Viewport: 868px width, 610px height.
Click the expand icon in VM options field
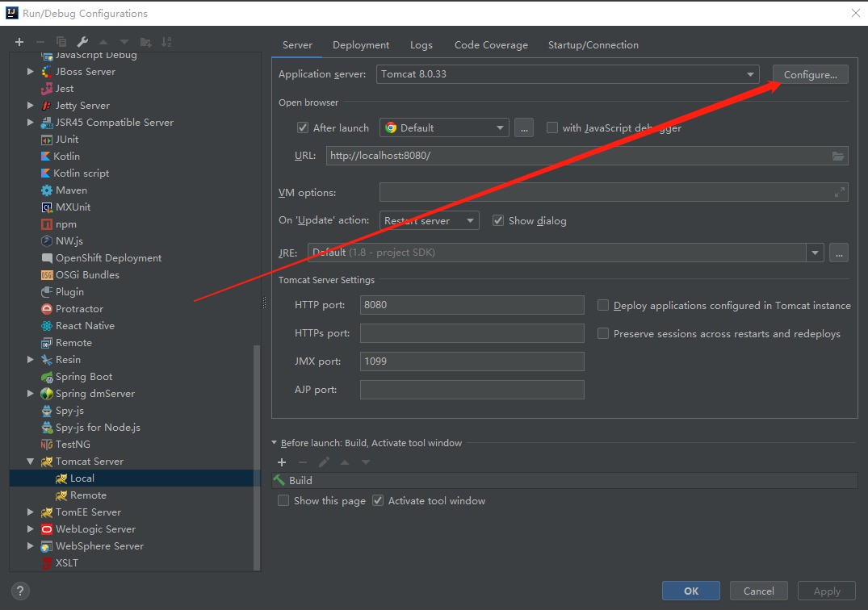coord(839,193)
